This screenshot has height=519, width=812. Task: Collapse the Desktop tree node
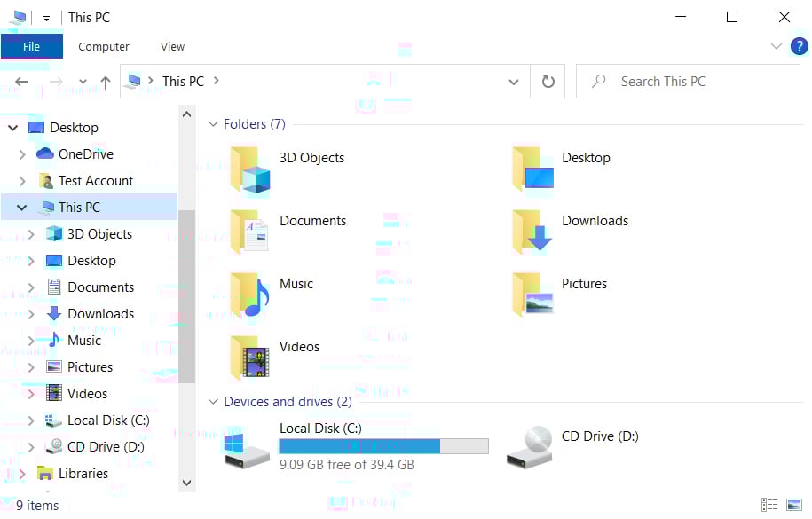coord(13,128)
